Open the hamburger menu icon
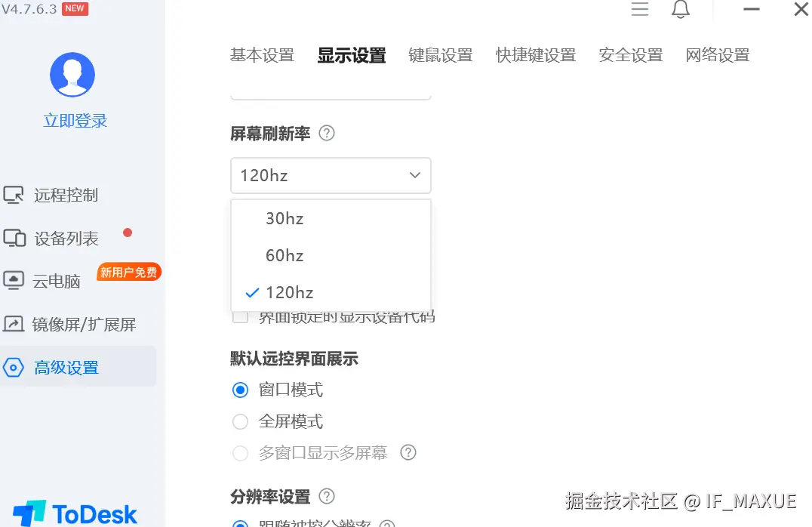 pyautogui.click(x=640, y=9)
